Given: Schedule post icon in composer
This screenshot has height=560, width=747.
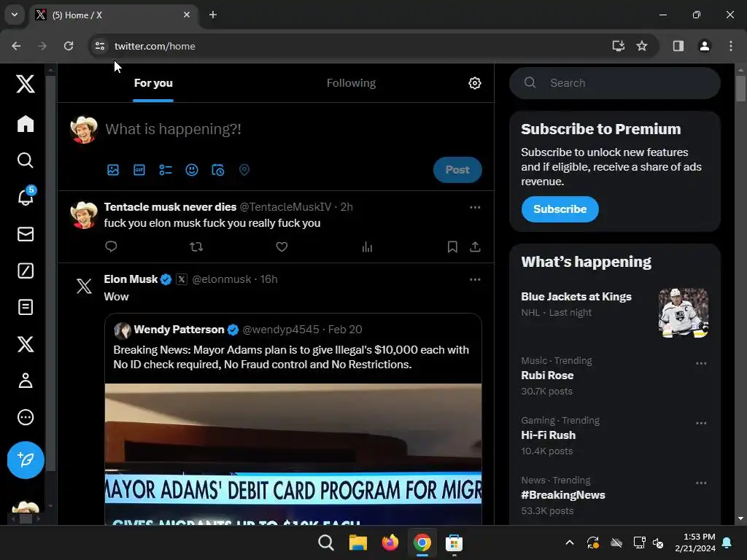Looking at the screenshot, I should pos(217,170).
